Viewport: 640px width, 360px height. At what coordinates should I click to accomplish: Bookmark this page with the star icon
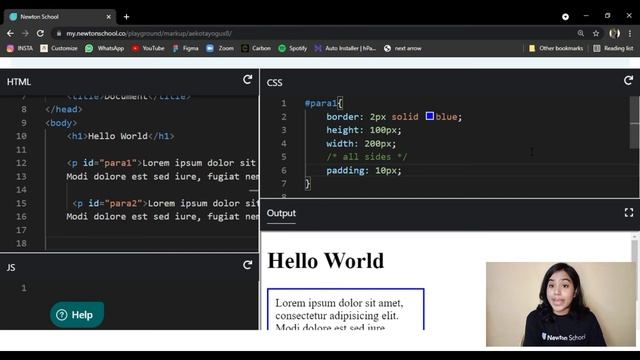click(x=596, y=33)
